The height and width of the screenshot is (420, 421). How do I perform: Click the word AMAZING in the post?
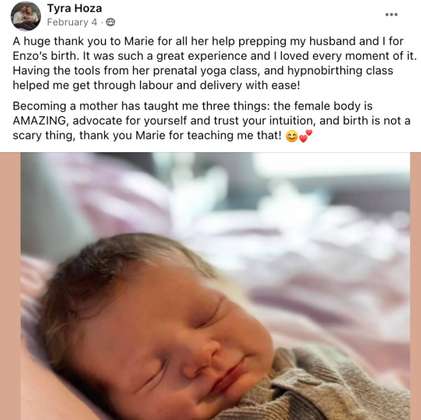point(40,121)
